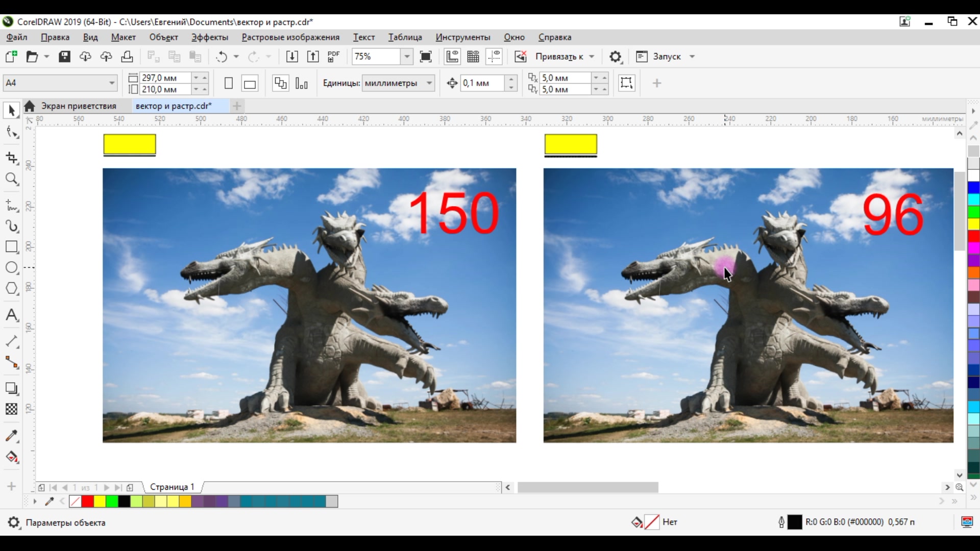980x551 pixels.
Task: Open the Options gear in toolbar
Action: 616,57
